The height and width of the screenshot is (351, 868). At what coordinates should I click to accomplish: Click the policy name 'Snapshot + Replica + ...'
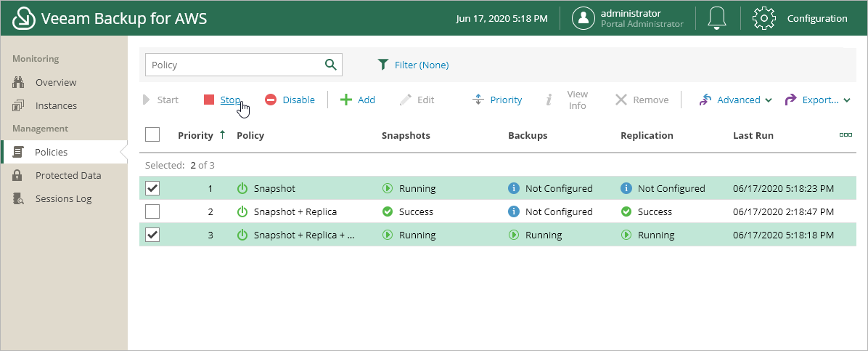click(305, 235)
